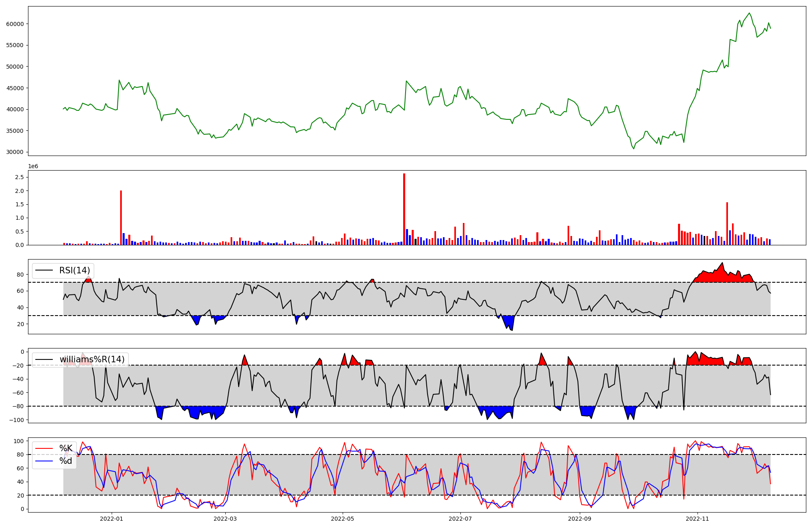812x528 pixels.
Task: Click the tallest red volume bar
Action: 404,209
